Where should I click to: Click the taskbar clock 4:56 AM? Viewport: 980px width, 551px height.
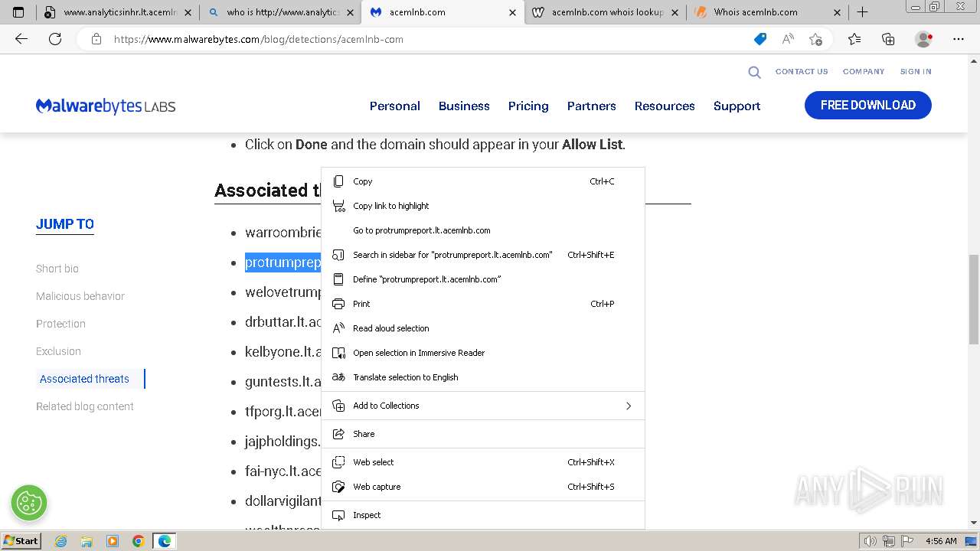click(941, 541)
